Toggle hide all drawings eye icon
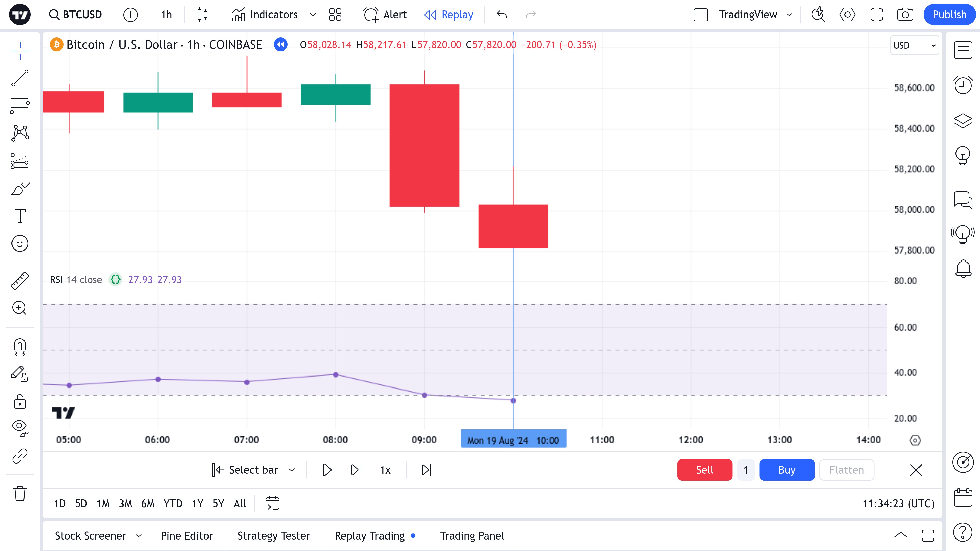The height and width of the screenshot is (551, 980). point(20,428)
